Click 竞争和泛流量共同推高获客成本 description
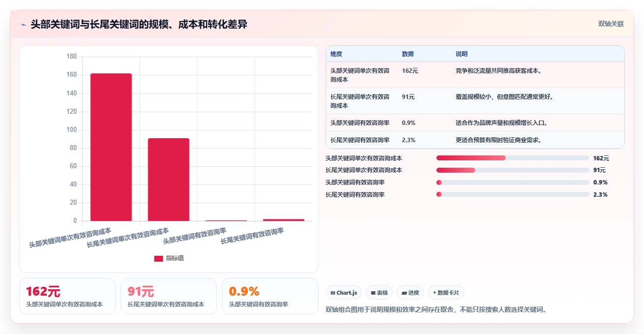This screenshot has width=644, height=334. (x=498, y=71)
